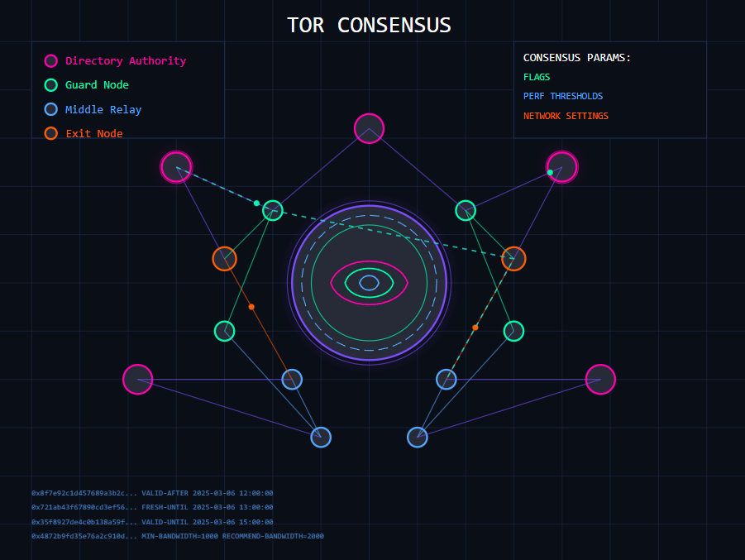Select the Guard Node legend label
Viewport: 745px width, 560px height.
point(97,85)
